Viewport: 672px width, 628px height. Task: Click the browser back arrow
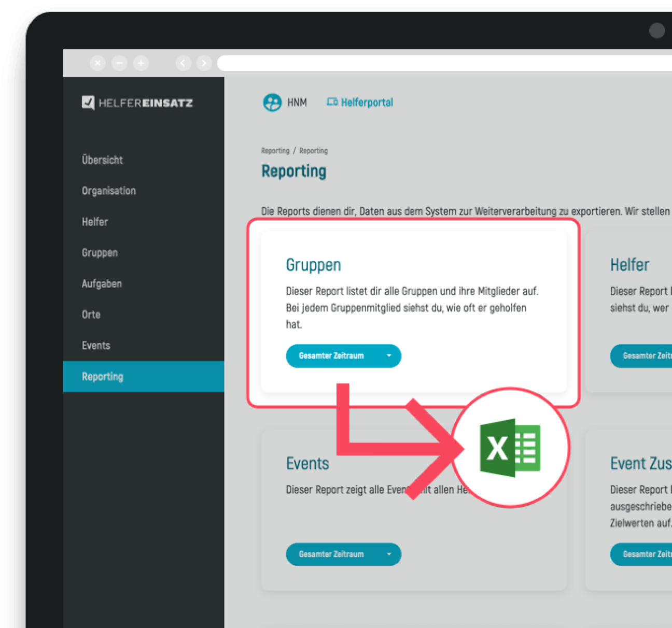tap(183, 63)
